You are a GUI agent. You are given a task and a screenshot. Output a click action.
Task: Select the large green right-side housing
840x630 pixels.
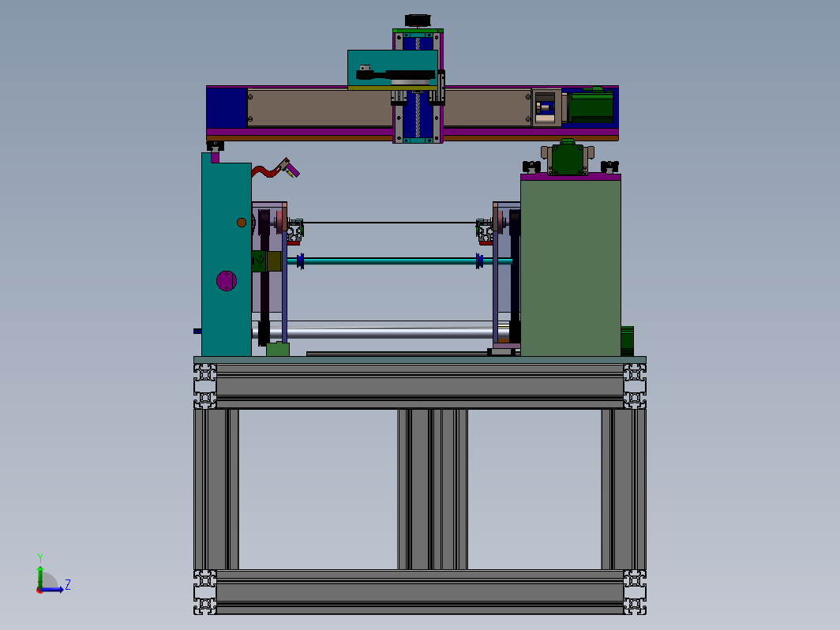point(571,268)
